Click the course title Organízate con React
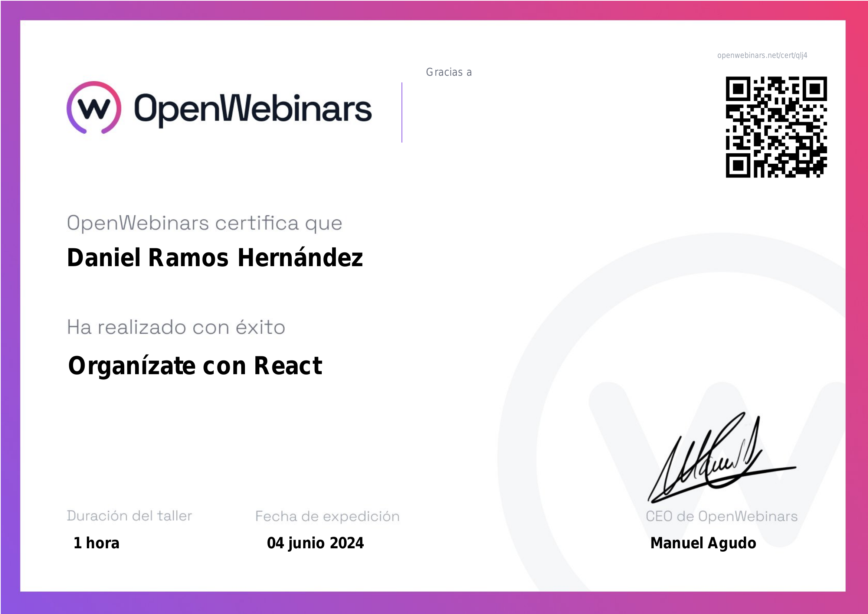The width and height of the screenshot is (868, 614). click(195, 367)
